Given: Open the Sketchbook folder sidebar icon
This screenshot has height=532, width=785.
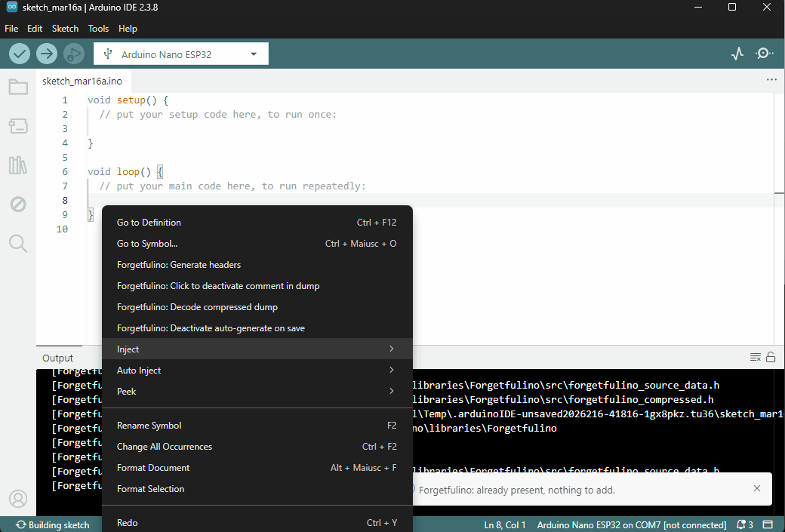Looking at the screenshot, I should (x=18, y=87).
